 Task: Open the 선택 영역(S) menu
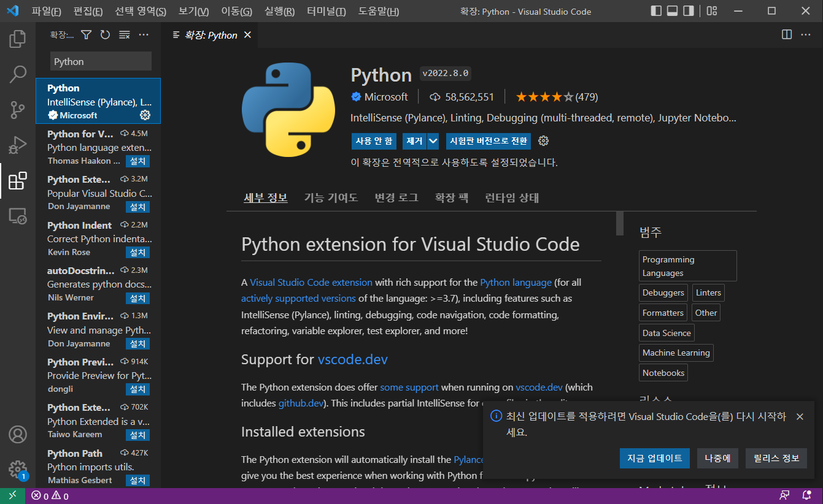pos(141,12)
